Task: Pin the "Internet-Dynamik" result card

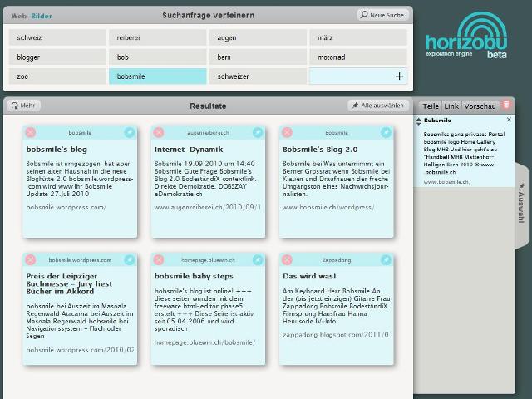Action: (258, 132)
